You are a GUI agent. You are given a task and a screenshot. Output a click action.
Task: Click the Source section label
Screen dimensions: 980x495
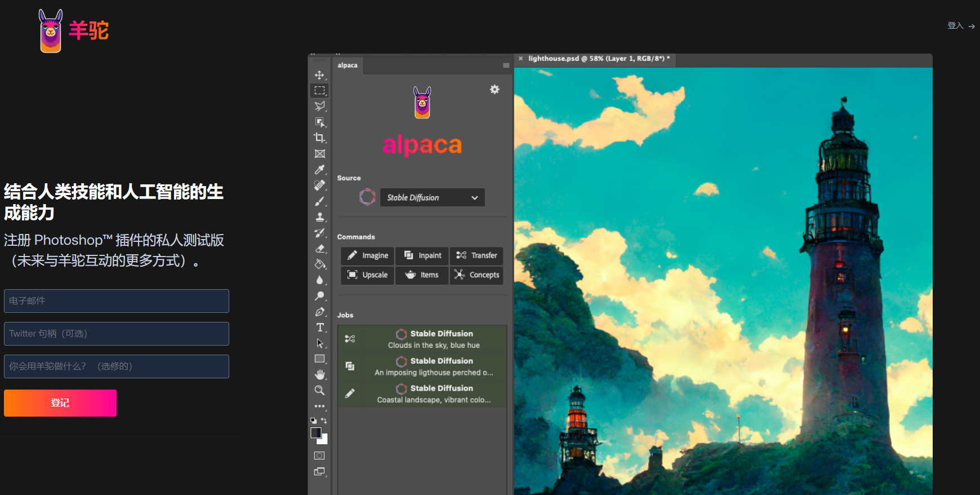pos(349,178)
